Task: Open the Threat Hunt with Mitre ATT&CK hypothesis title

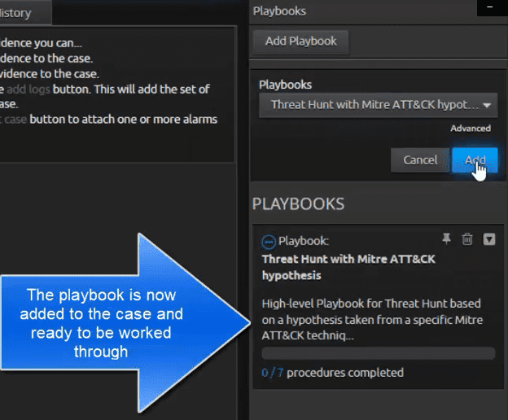Action: [348, 267]
